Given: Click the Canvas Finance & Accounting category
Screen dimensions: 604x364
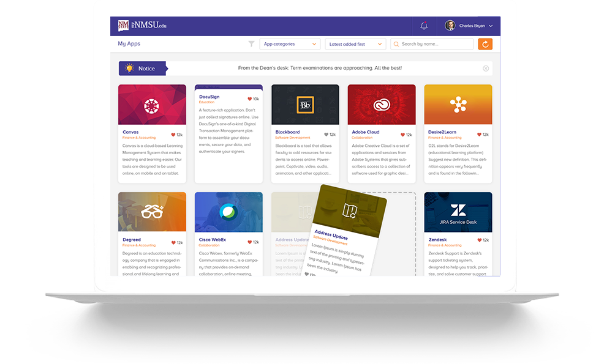Looking at the screenshot, I should [x=139, y=138].
